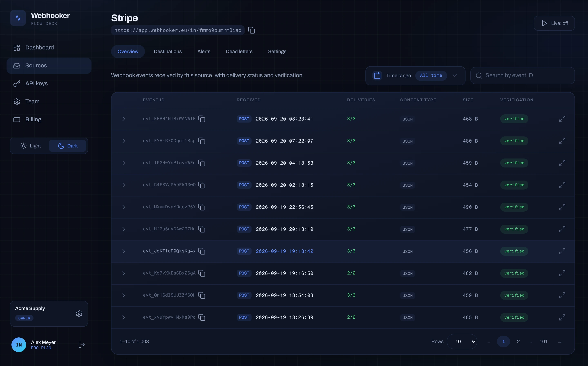Switch to the Overview tab
This screenshot has width=588, height=366.
click(x=128, y=51)
